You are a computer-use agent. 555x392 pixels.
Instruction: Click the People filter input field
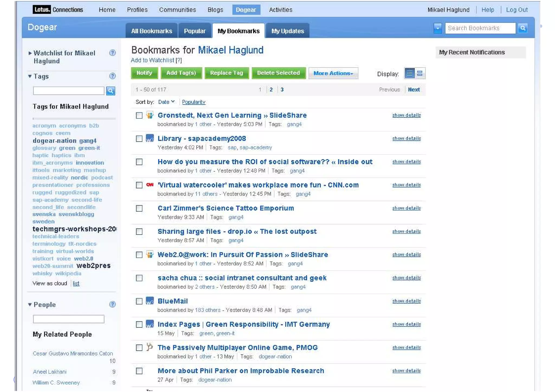[x=69, y=319]
